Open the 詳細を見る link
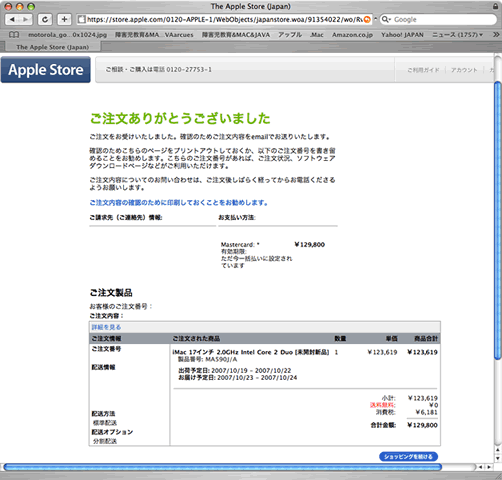This screenshot has height=480, width=502. point(106,327)
